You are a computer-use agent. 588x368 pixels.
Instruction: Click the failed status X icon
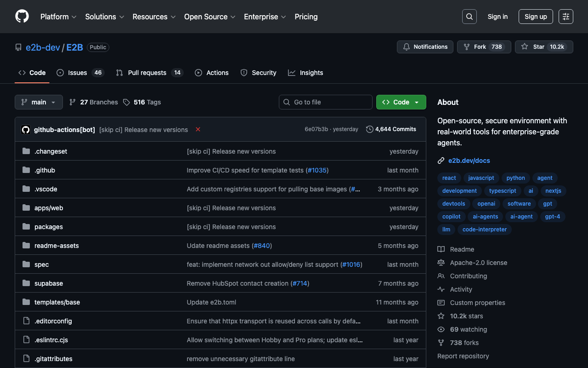(x=198, y=129)
